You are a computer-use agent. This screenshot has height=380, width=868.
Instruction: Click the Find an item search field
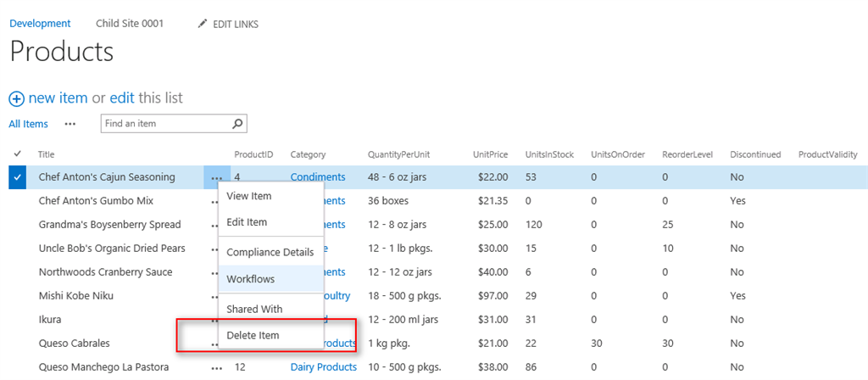165,124
